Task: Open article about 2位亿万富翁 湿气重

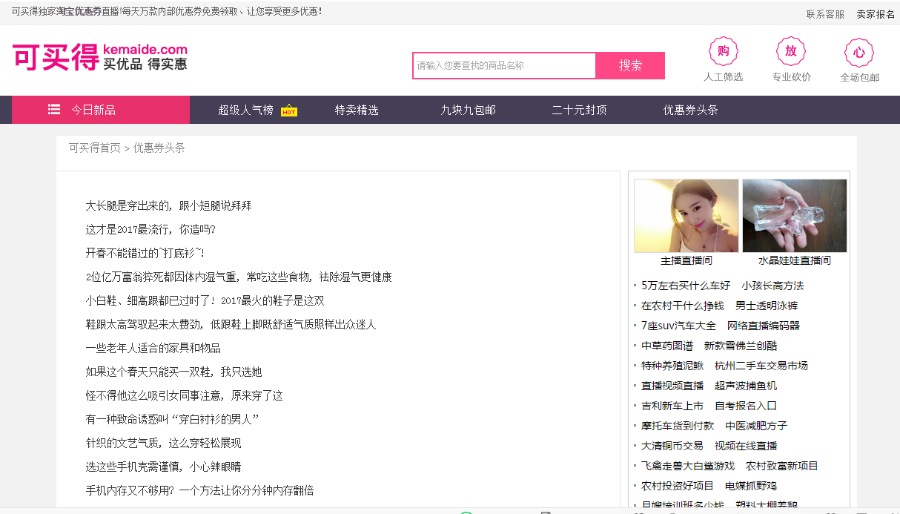Action: tap(239, 277)
